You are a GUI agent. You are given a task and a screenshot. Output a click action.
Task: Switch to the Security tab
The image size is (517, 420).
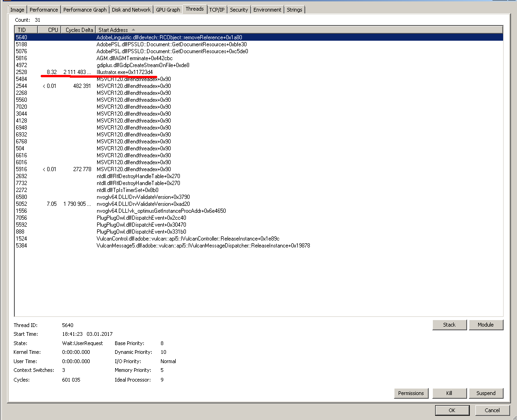coord(239,10)
